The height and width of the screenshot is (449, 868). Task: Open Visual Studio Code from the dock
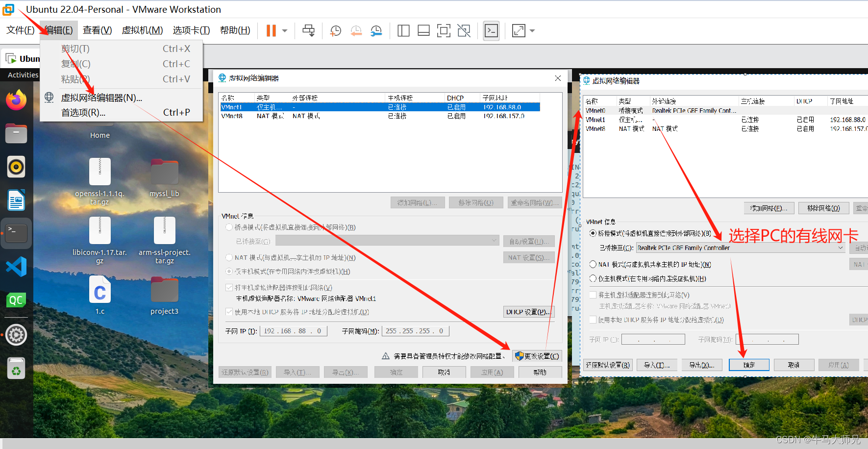(16, 266)
